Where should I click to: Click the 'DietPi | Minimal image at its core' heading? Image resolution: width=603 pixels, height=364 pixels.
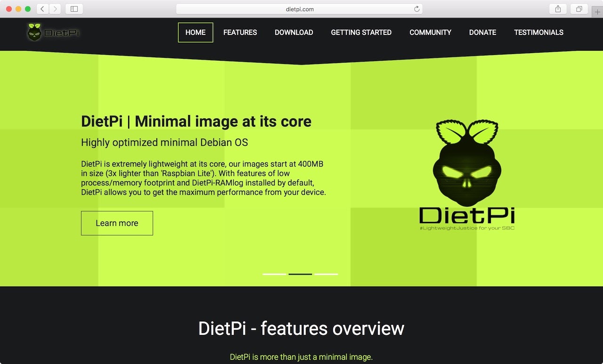tap(196, 121)
